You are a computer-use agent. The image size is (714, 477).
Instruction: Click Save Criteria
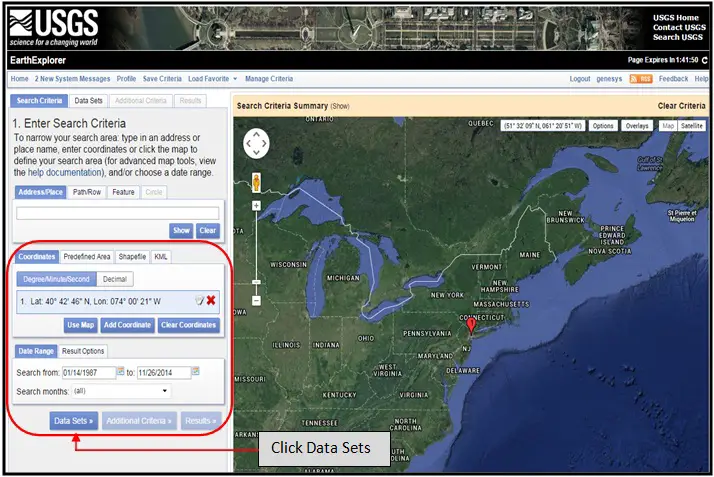tap(162, 79)
